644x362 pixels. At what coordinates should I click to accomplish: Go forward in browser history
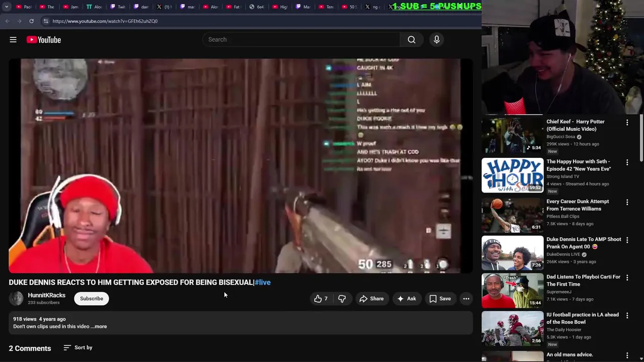[x=19, y=21]
